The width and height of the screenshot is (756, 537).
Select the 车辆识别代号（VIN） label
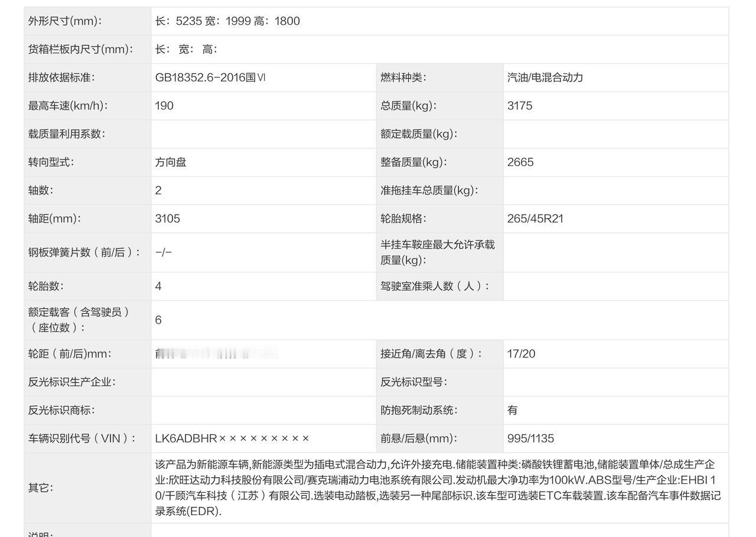(x=83, y=438)
